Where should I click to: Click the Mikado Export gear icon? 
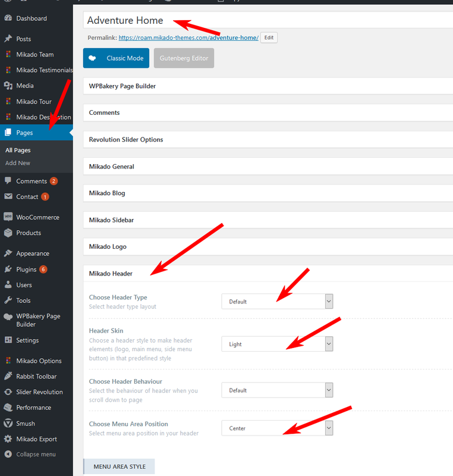click(8, 439)
